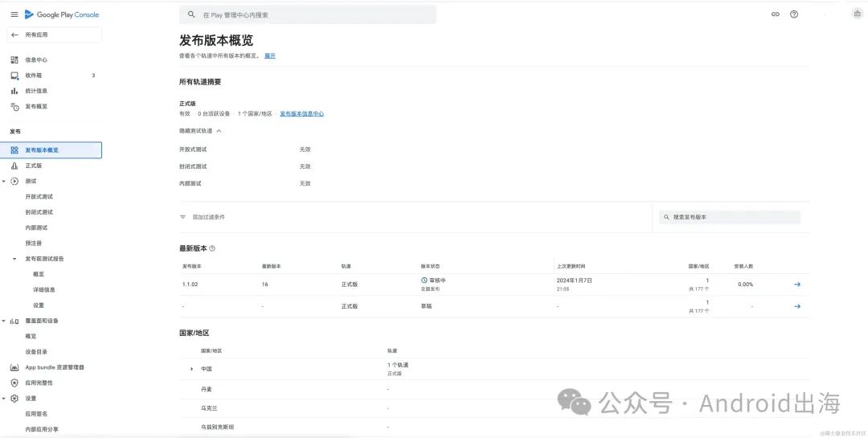Focus the Play 管理中心 search field
The image size is (868, 438).
[x=308, y=15]
